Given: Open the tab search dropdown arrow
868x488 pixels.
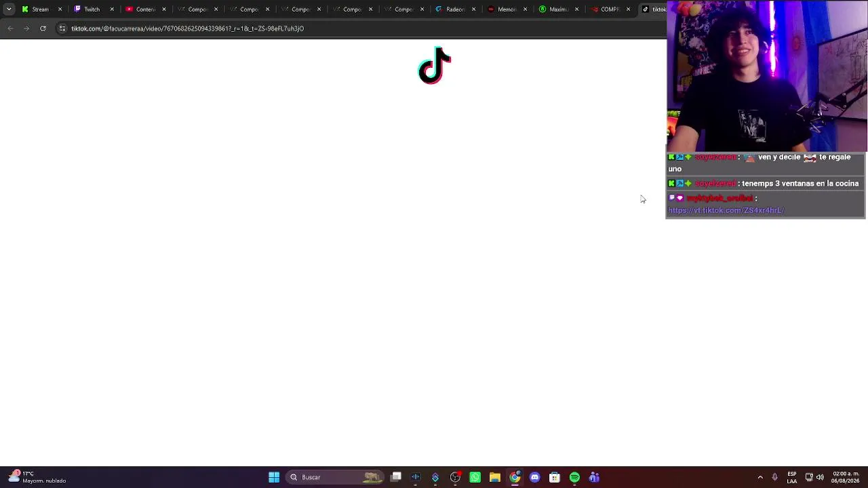Looking at the screenshot, I should (9, 9).
